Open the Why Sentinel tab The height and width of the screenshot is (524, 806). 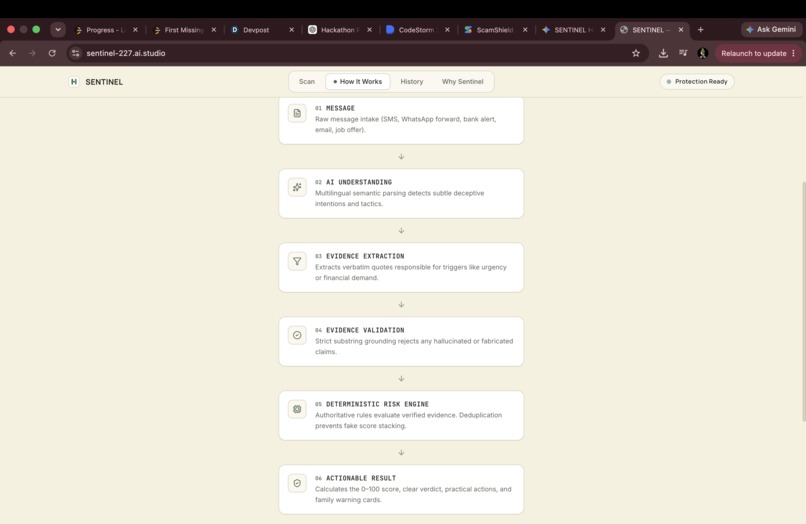[x=463, y=82]
